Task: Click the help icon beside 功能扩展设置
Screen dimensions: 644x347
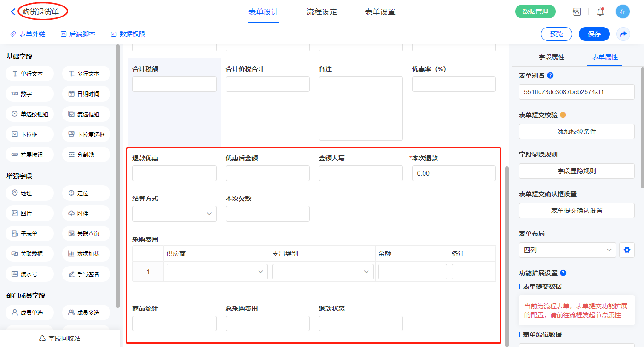Action: [563, 273]
